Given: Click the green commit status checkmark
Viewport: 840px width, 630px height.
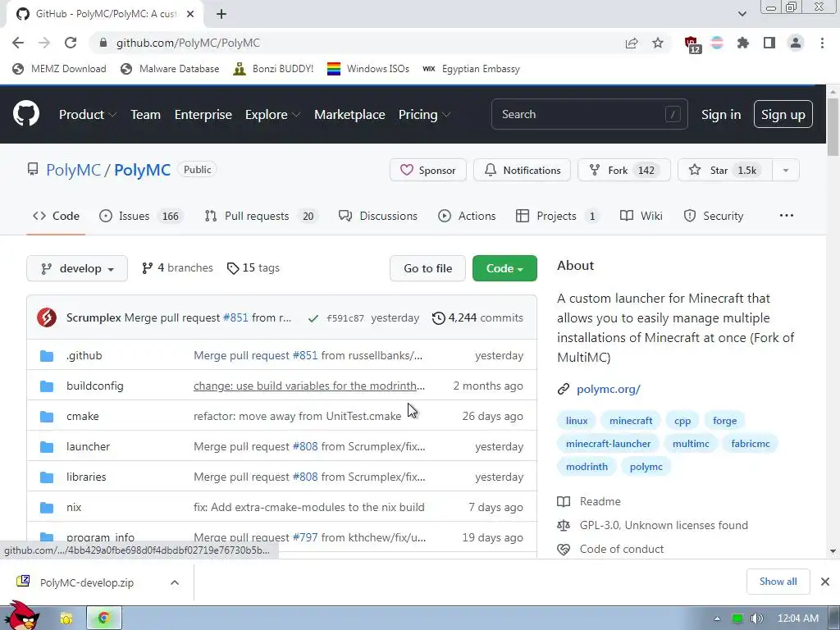Looking at the screenshot, I should point(313,318).
